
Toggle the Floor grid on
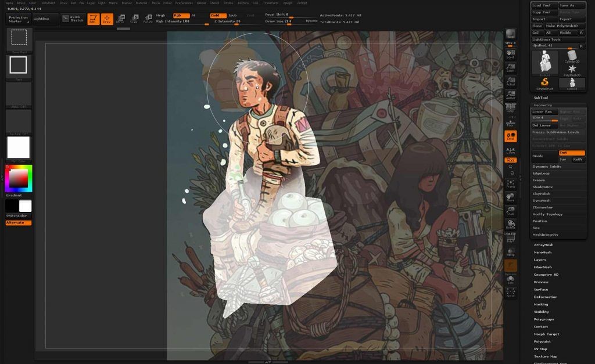click(510, 122)
